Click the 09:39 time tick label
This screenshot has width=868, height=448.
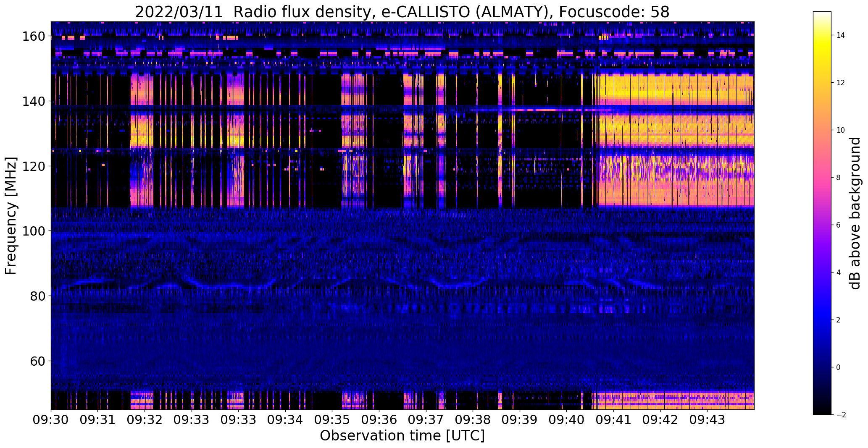(x=520, y=419)
